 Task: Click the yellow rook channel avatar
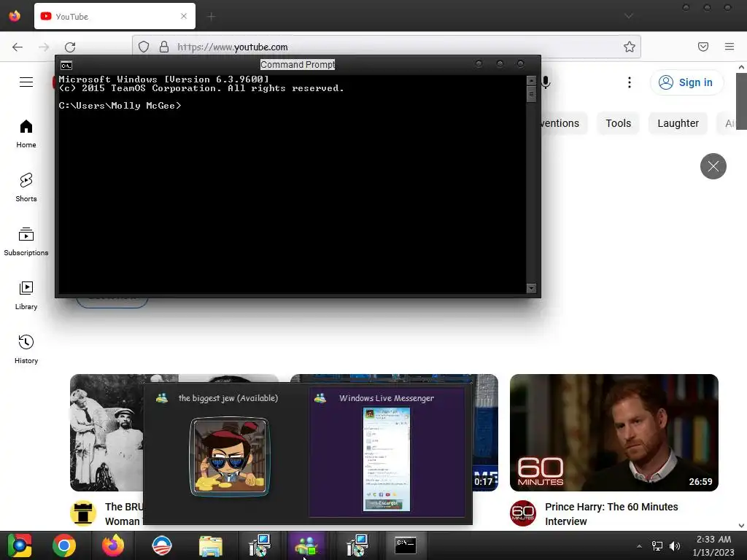point(83,513)
